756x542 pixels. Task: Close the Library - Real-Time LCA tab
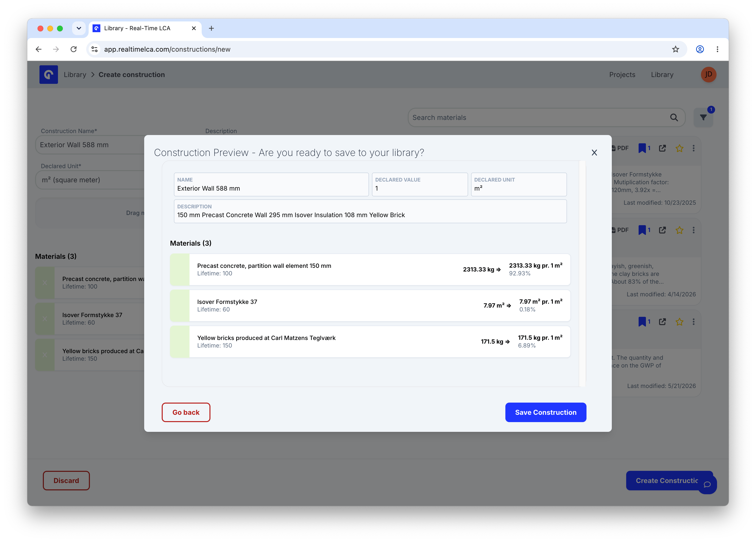194,28
